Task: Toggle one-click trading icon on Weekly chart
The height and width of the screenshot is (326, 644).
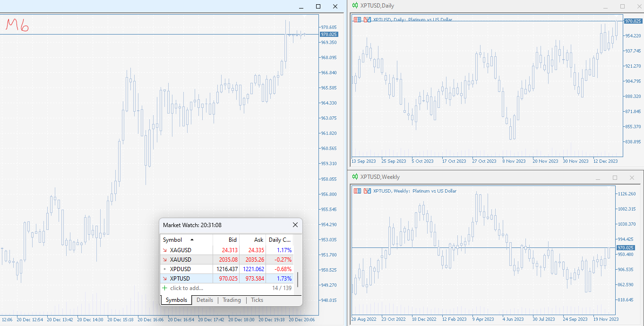Action: 367,191
